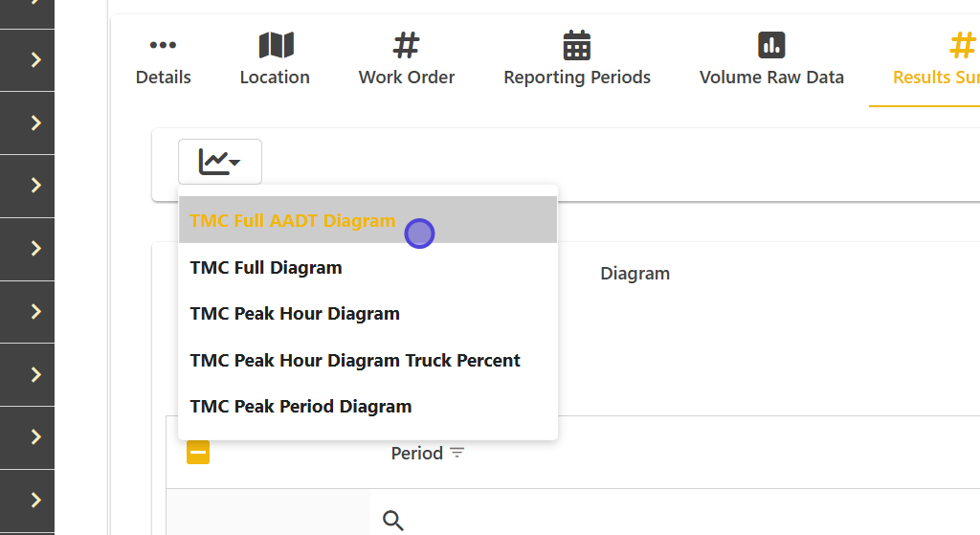Sort by the Period column header
Viewport: 980px width, 535px height.
point(416,454)
